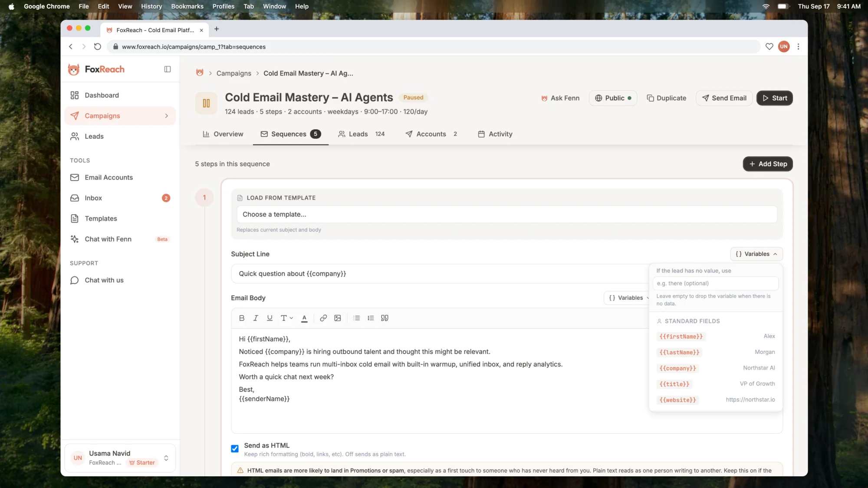Screen dimensions: 868x488
Task: Open the Choose a template dropdown
Action: tap(506, 214)
